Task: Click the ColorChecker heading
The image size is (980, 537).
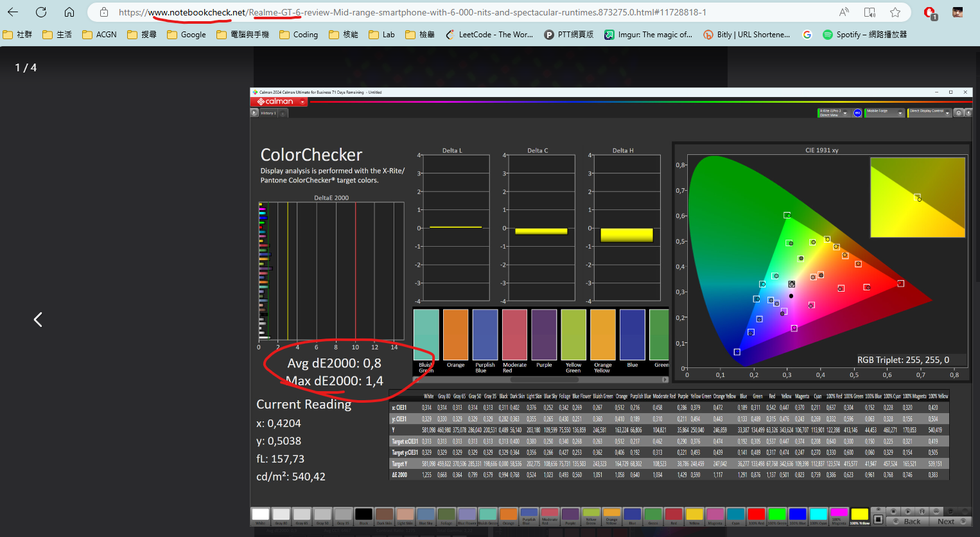Action: (311, 155)
